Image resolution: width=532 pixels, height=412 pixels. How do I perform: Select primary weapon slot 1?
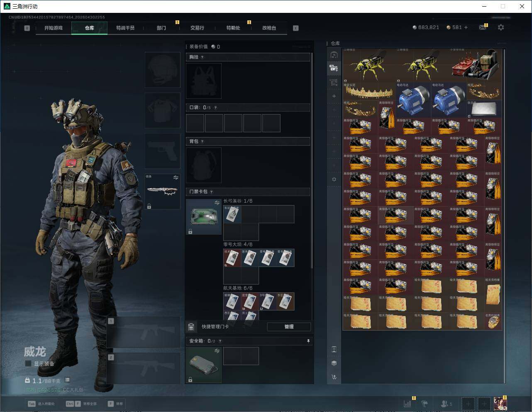[144, 332]
